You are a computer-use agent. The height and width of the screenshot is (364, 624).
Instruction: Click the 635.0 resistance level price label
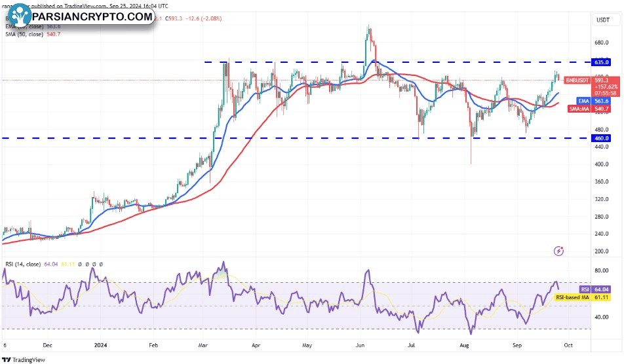[602, 62]
